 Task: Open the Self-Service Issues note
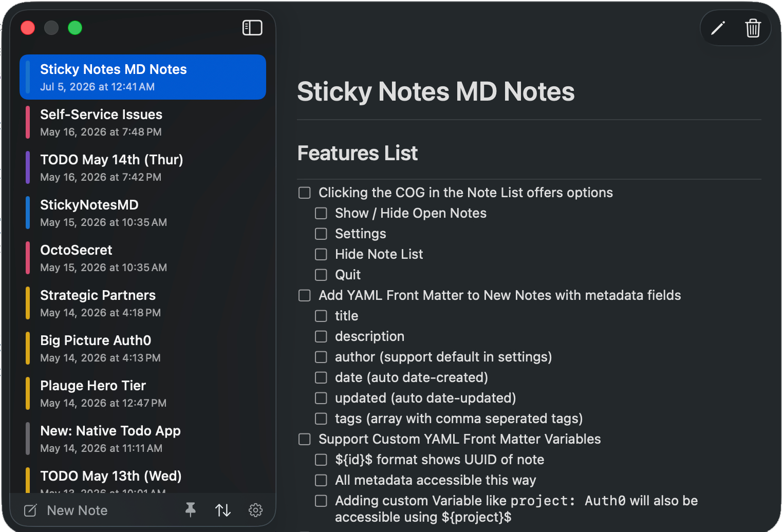(x=143, y=122)
